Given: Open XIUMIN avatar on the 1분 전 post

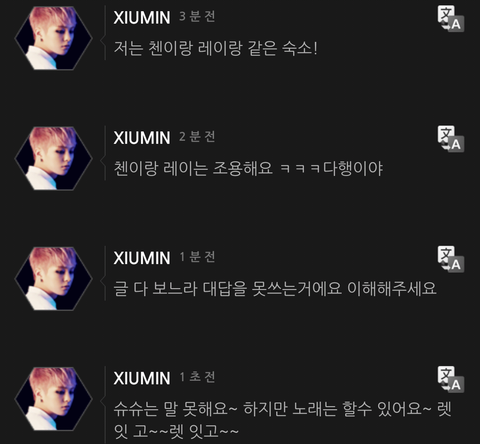Looking at the screenshot, I should click(x=54, y=279).
